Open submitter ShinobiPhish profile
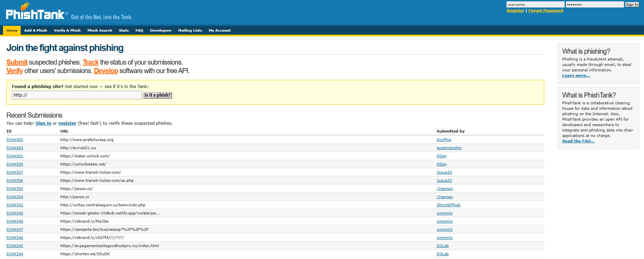 point(448,205)
